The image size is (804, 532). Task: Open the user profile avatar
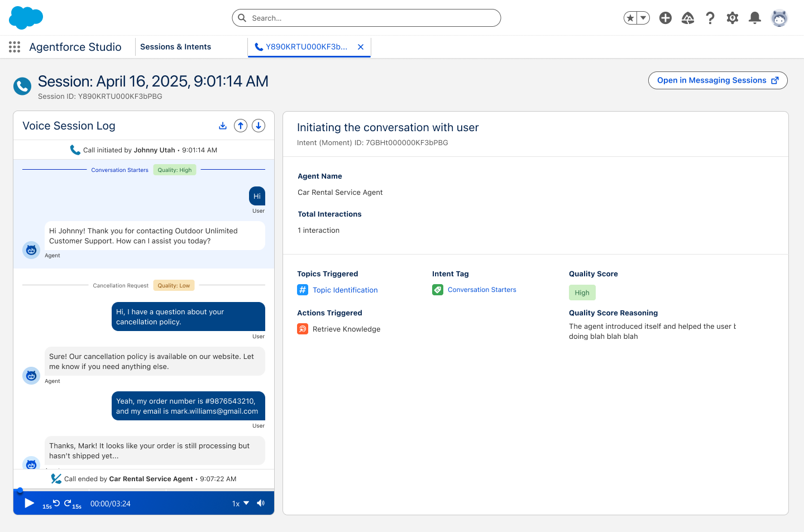click(x=779, y=18)
